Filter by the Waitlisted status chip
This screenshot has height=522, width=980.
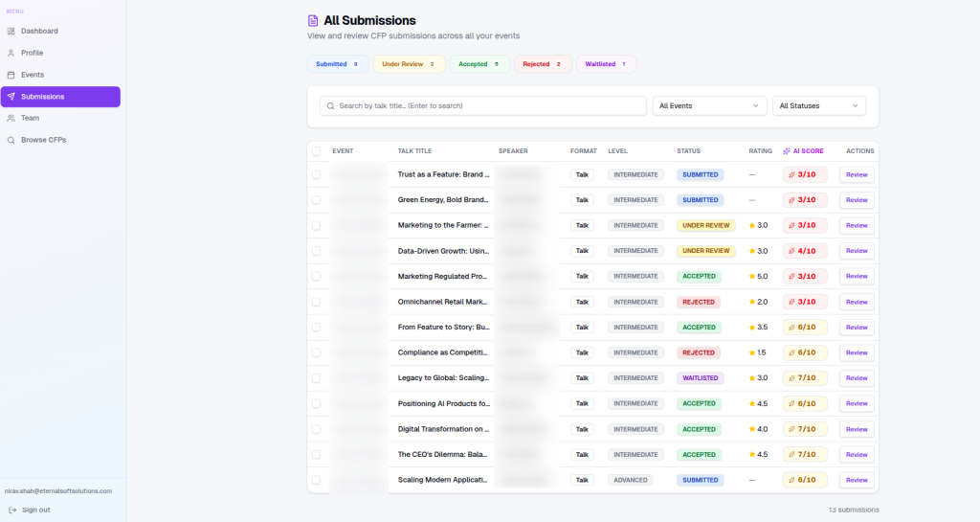[x=606, y=64]
